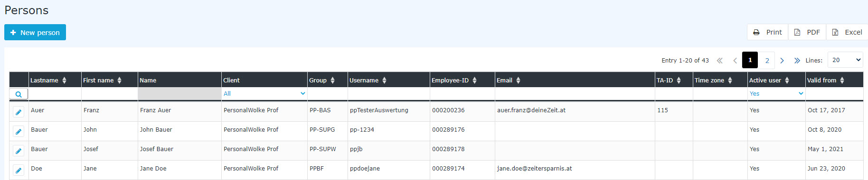Image resolution: width=868 pixels, height=180 pixels.
Task: Open edit pencil for Josef Bauer
Action: click(x=19, y=151)
